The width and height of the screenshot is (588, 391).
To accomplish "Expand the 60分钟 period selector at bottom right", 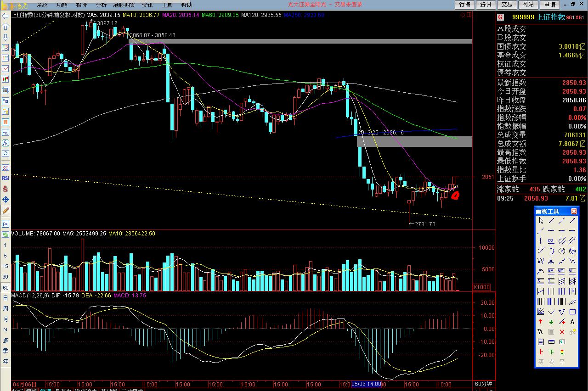I will point(483,384).
